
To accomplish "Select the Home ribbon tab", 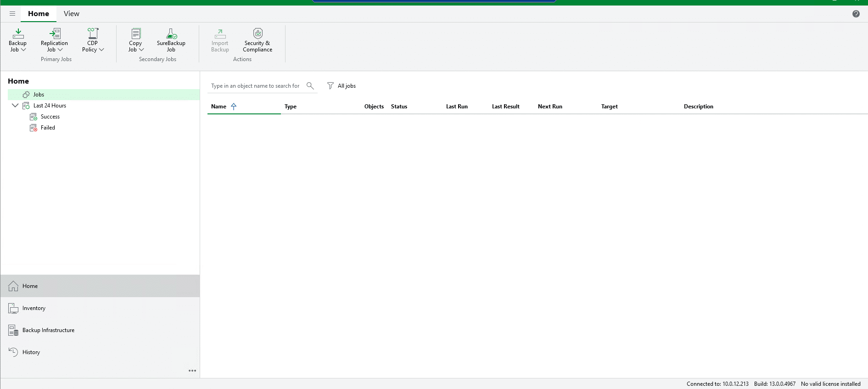I will click(x=39, y=14).
